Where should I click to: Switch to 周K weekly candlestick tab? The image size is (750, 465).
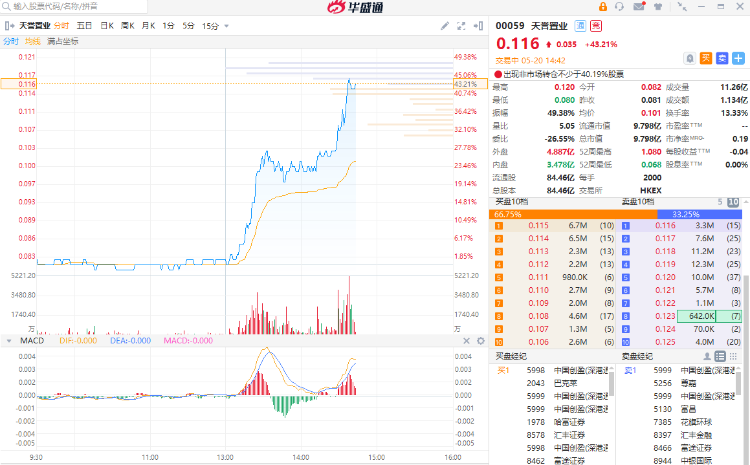[127, 26]
